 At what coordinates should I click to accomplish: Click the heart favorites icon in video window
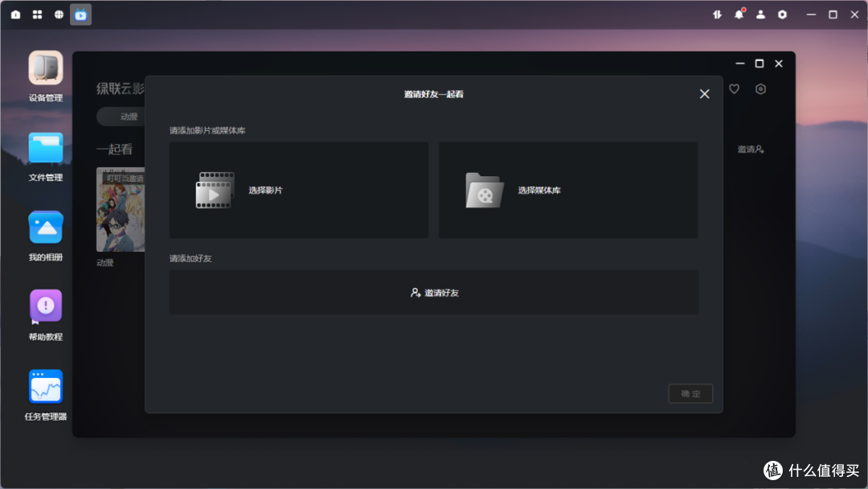(734, 88)
